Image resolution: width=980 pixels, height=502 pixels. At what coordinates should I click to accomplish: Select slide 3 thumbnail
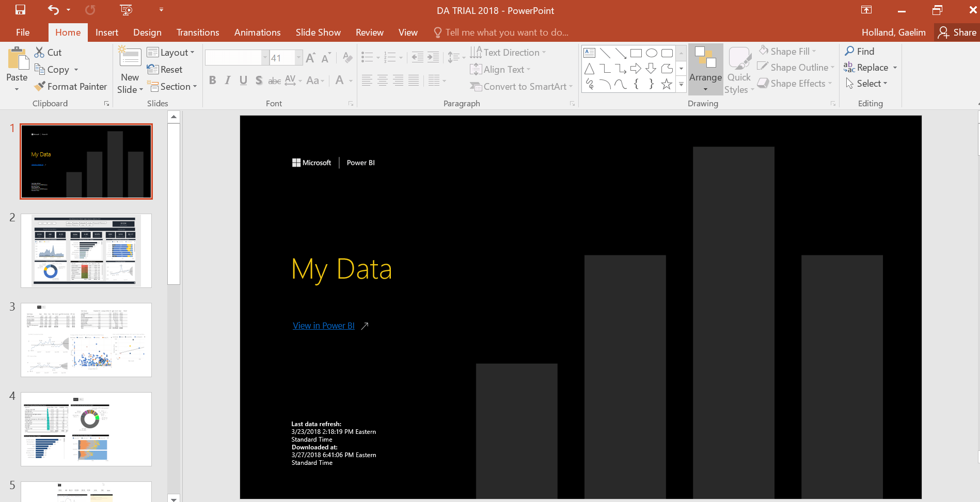86,340
